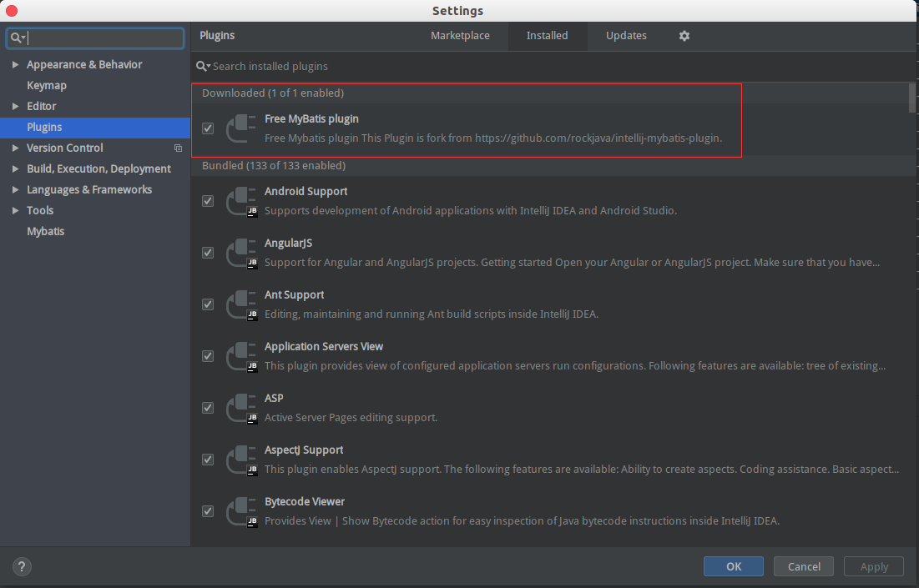Screen dimensions: 919x588
Task: Click the OK button
Action: click(733, 566)
